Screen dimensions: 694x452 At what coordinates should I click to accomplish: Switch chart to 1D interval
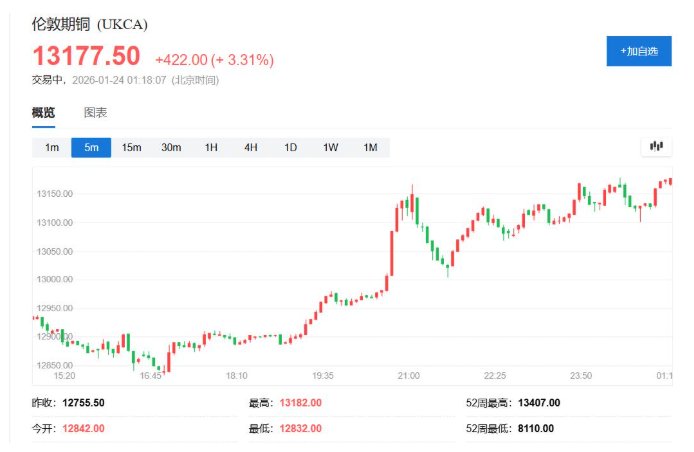pos(290,148)
